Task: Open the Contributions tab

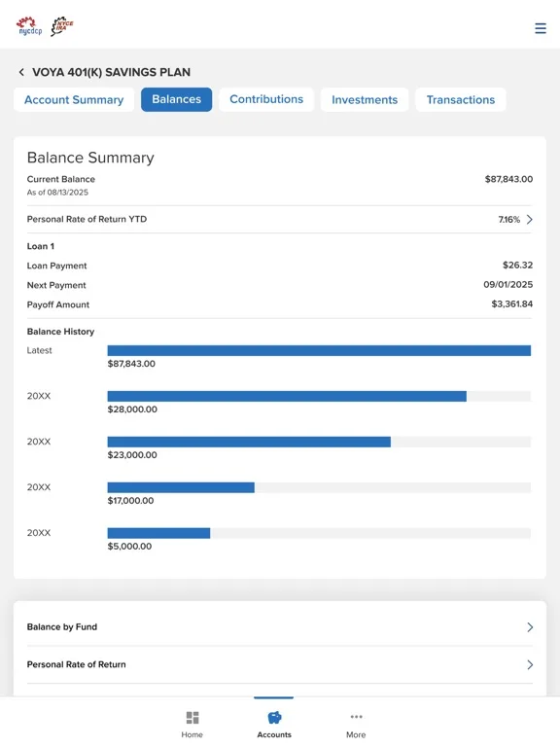Action: pos(266,99)
